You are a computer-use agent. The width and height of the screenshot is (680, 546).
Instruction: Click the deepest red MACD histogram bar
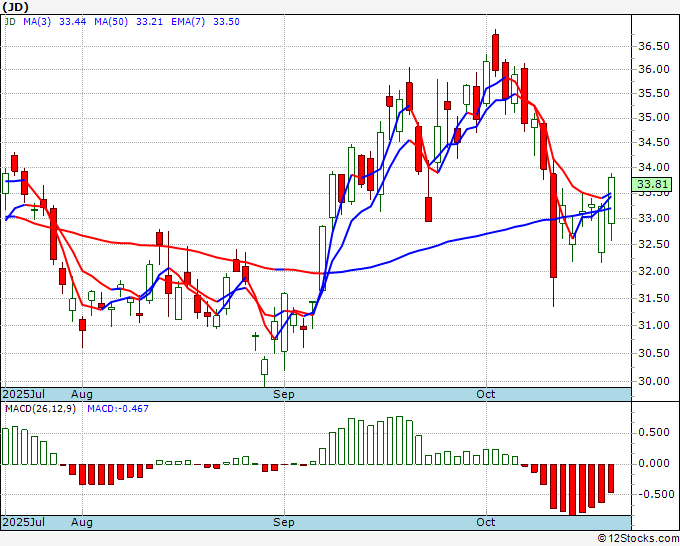572,489
